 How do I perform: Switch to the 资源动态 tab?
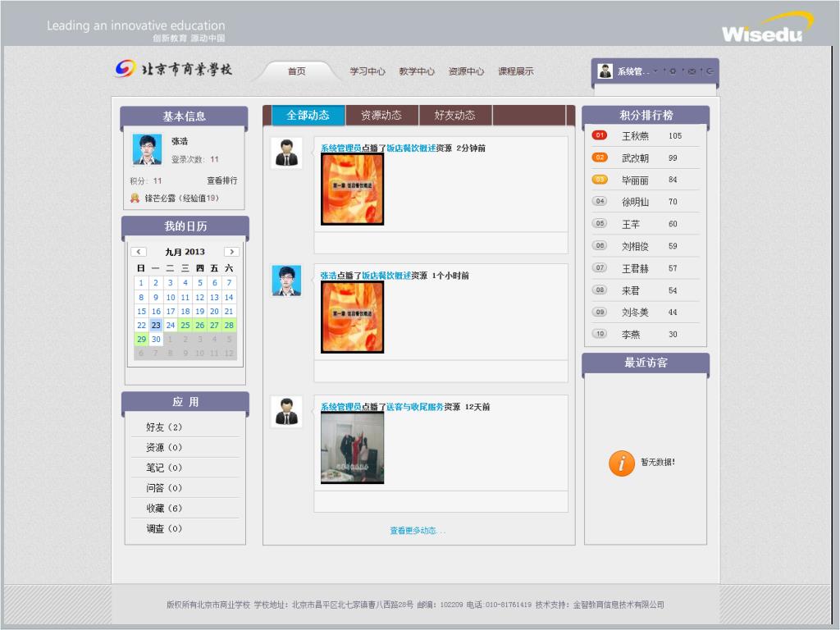tap(381, 115)
